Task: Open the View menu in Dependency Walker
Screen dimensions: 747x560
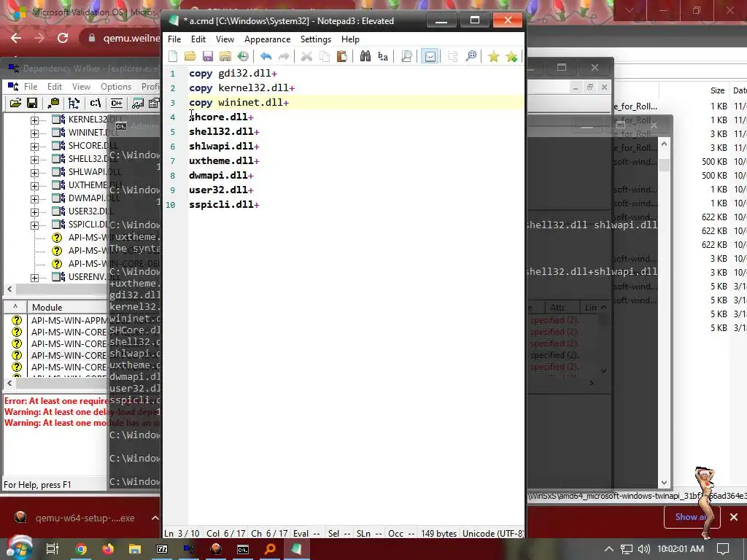Action: pyautogui.click(x=81, y=87)
